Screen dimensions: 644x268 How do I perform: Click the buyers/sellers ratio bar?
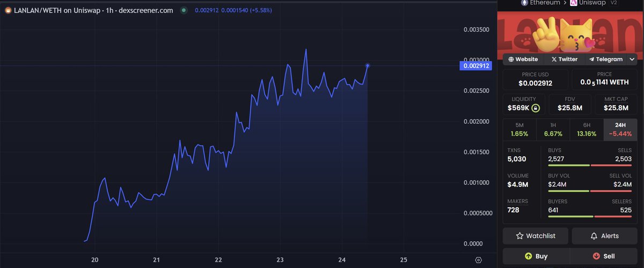pos(590,216)
